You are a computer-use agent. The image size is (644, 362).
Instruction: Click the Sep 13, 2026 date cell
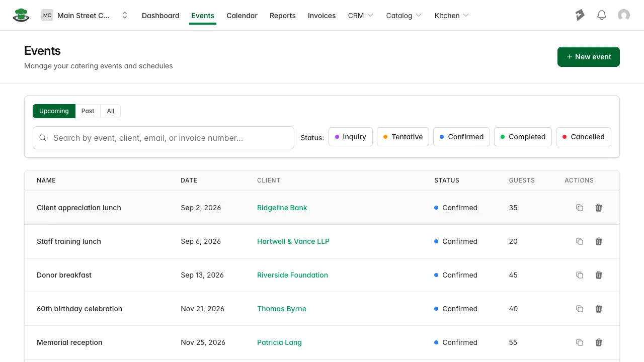202,275
